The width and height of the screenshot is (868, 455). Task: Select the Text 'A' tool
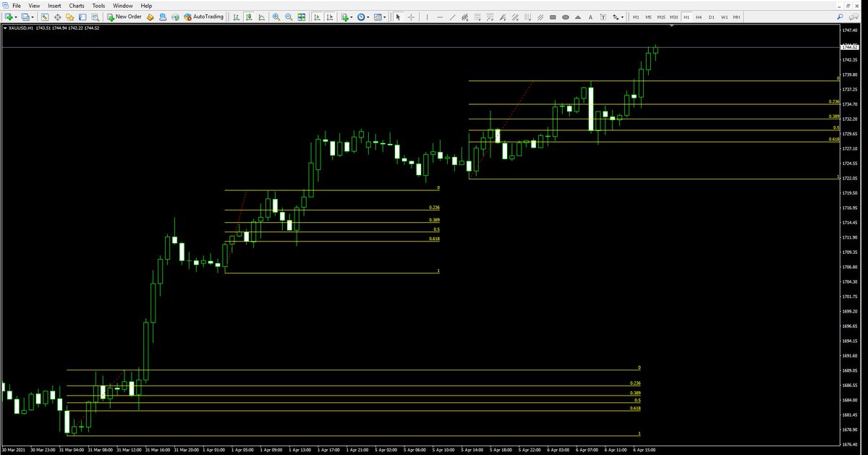point(590,17)
